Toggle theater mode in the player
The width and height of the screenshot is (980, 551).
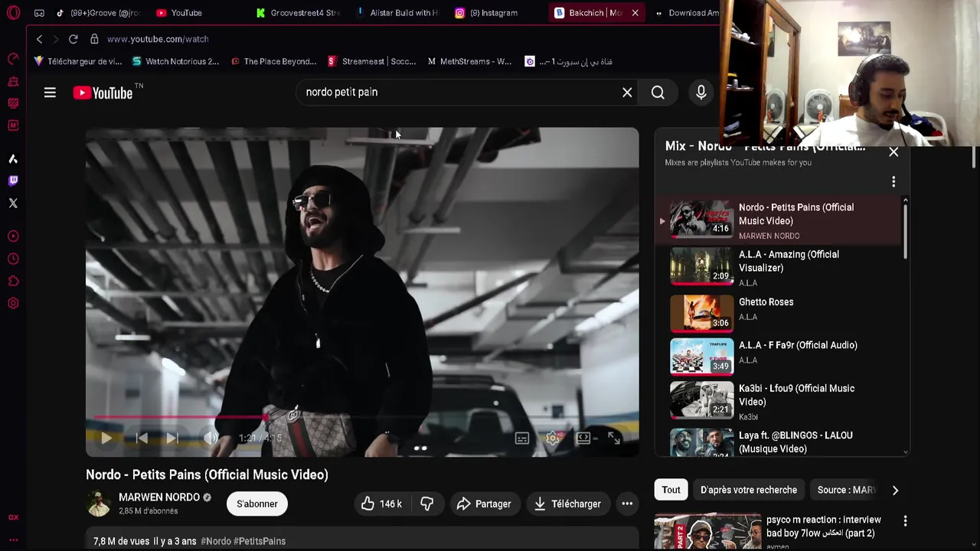pyautogui.click(x=584, y=438)
